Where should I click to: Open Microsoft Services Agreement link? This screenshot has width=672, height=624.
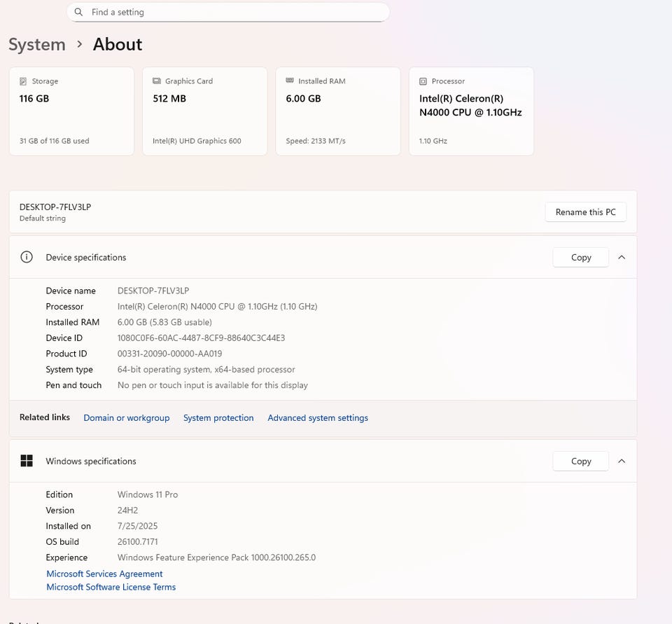pos(104,574)
